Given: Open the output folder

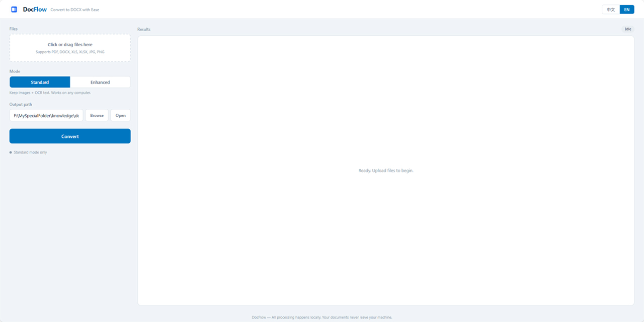Looking at the screenshot, I should [x=121, y=115].
